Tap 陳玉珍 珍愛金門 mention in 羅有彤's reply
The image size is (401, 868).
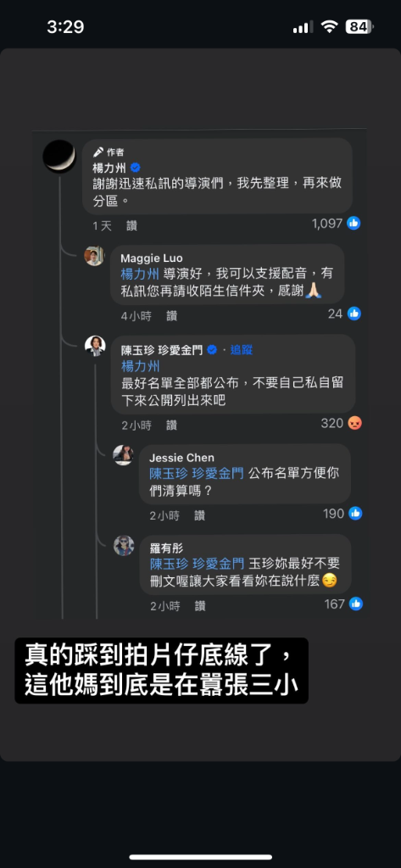pyautogui.click(x=197, y=564)
